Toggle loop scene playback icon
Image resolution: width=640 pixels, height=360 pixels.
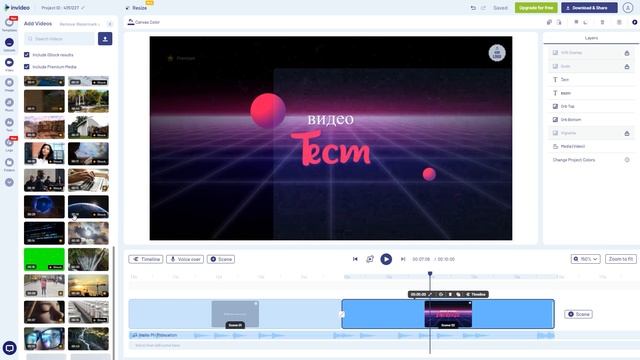370,259
